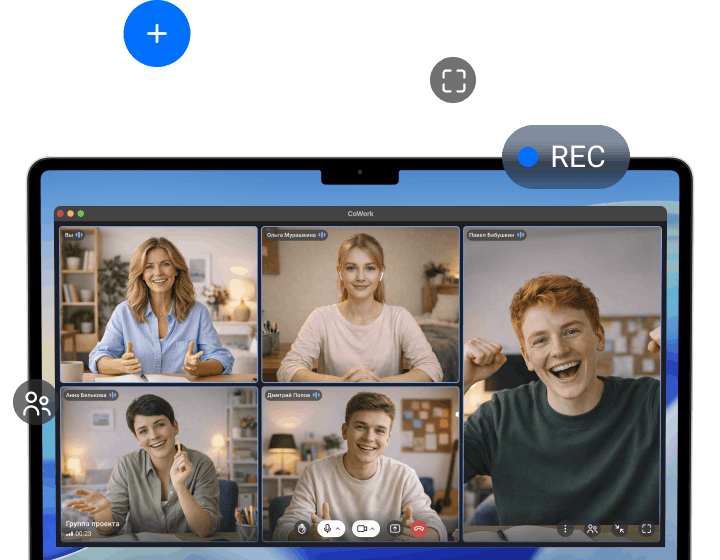
Task: Click the raise hand icon in call toolbar
Action: tap(302, 528)
